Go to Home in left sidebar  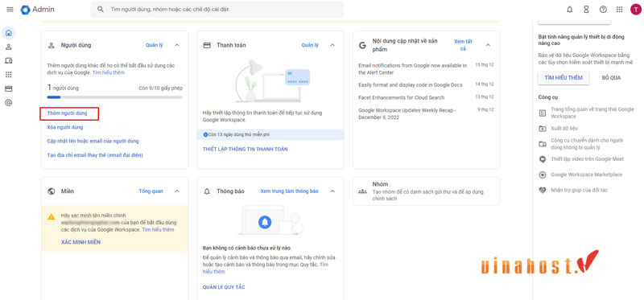[8, 33]
